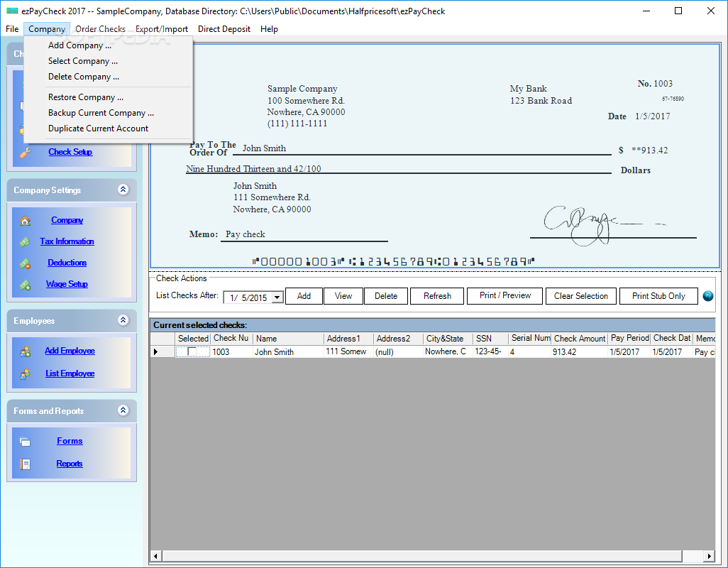The width and height of the screenshot is (728, 568).
Task: Choose Backup Current Company menu entry
Action: coord(108,113)
